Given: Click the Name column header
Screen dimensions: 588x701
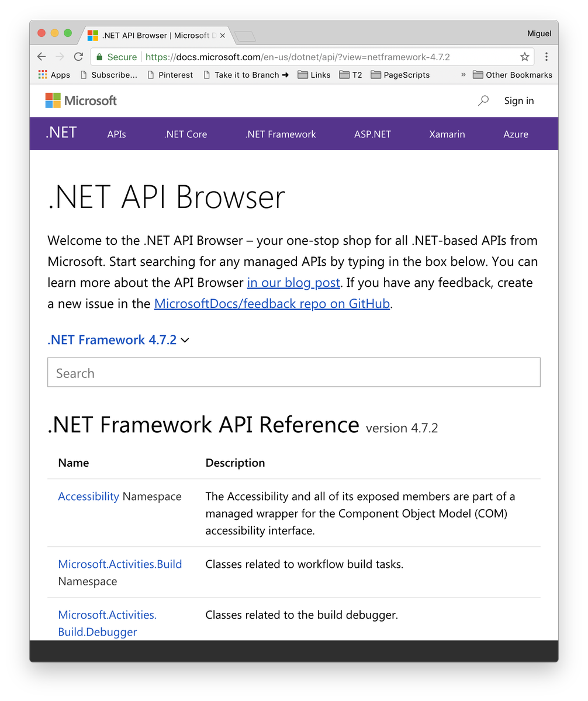Looking at the screenshot, I should 74,463.
